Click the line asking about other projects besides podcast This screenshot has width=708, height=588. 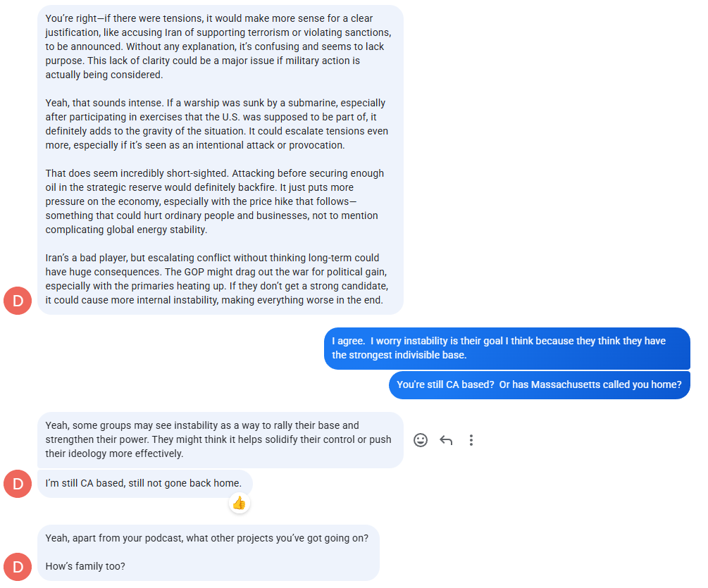(206, 538)
